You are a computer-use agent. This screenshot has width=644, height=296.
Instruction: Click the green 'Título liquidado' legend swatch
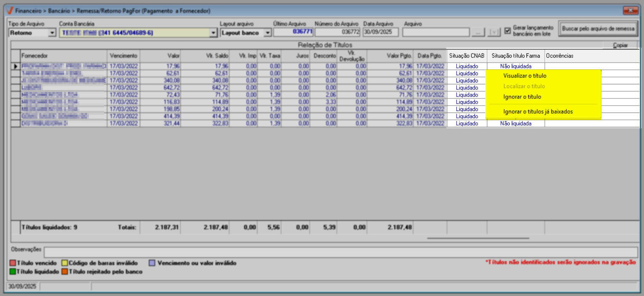[x=13, y=272]
